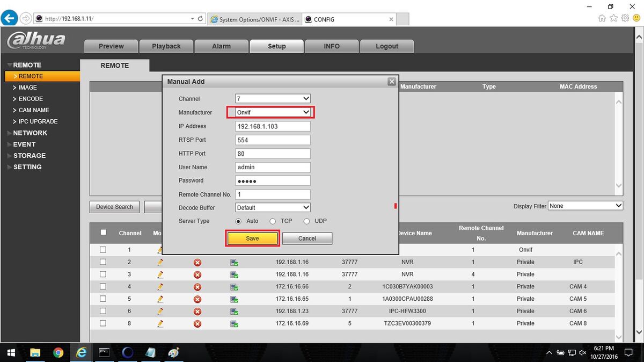Screen dimensions: 644x362
Task: Click the IP Address input field
Action: coord(273,126)
